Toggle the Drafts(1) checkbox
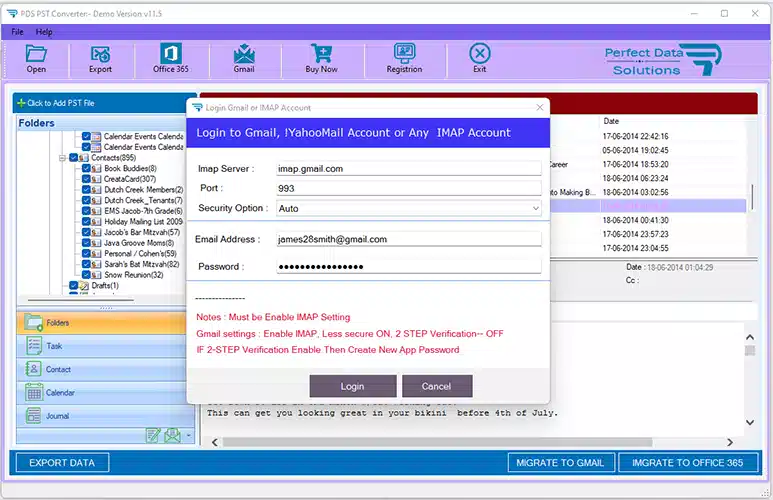The width and height of the screenshot is (773, 500). [x=73, y=286]
